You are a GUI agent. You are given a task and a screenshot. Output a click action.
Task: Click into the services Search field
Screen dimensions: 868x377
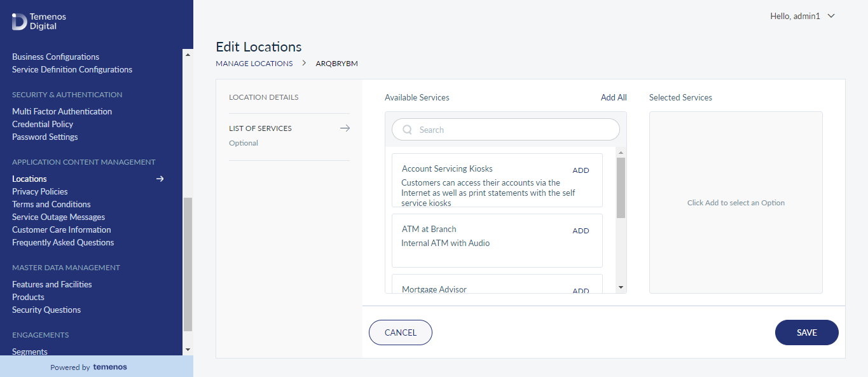[506, 130]
